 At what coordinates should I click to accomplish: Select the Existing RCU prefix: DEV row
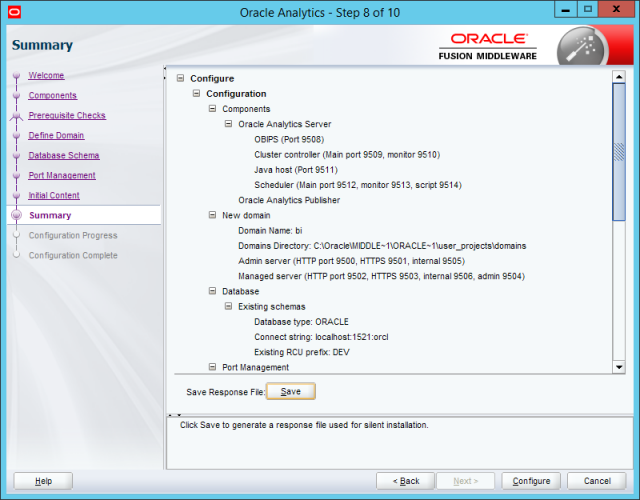302,352
